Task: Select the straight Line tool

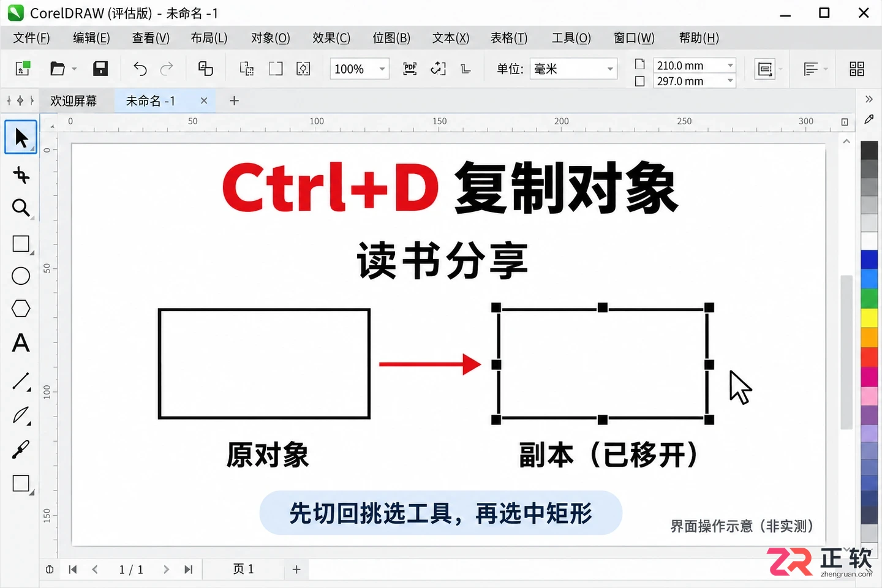Action: (x=21, y=381)
